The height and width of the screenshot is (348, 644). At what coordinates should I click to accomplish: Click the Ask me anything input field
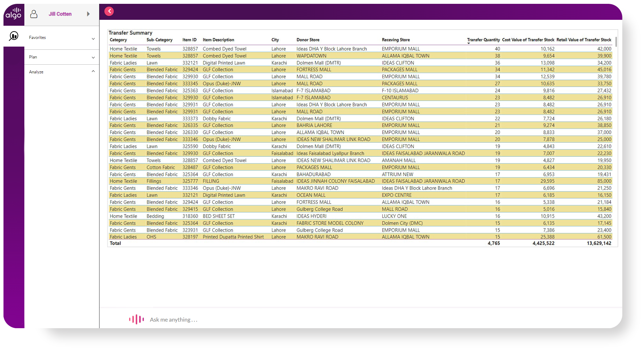(174, 319)
